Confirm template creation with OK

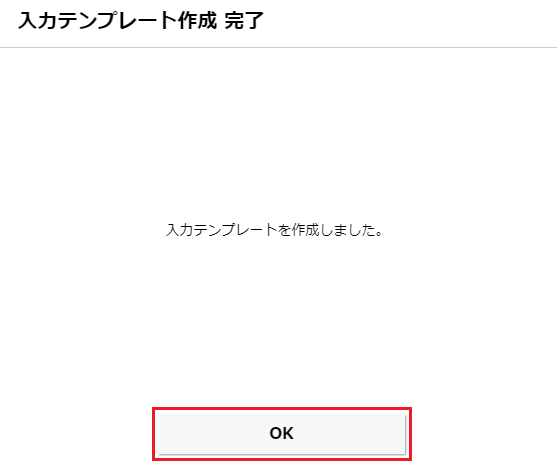click(x=281, y=433)
